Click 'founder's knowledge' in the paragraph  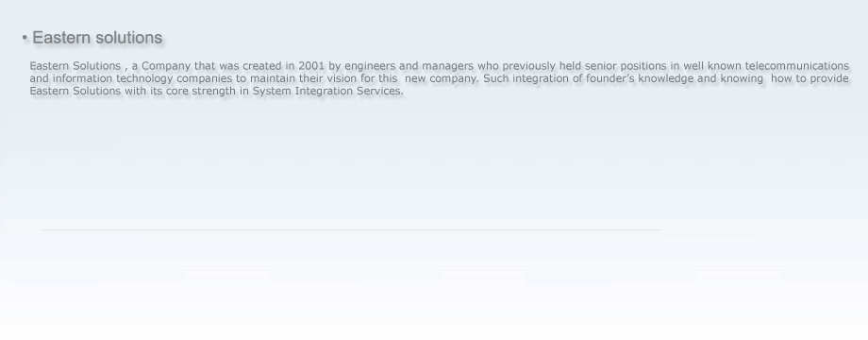click(640, 78)
